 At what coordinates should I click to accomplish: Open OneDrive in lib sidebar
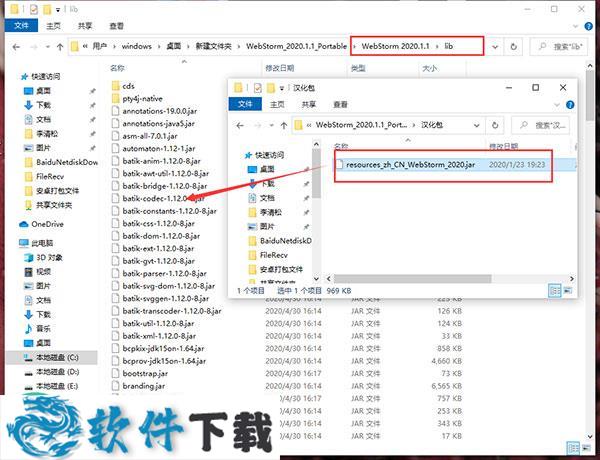pyautogui.click(x=47, y=224)
